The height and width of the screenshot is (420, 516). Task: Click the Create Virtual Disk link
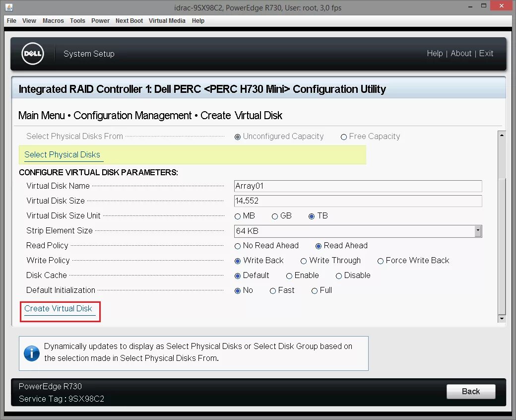[59, 308]
